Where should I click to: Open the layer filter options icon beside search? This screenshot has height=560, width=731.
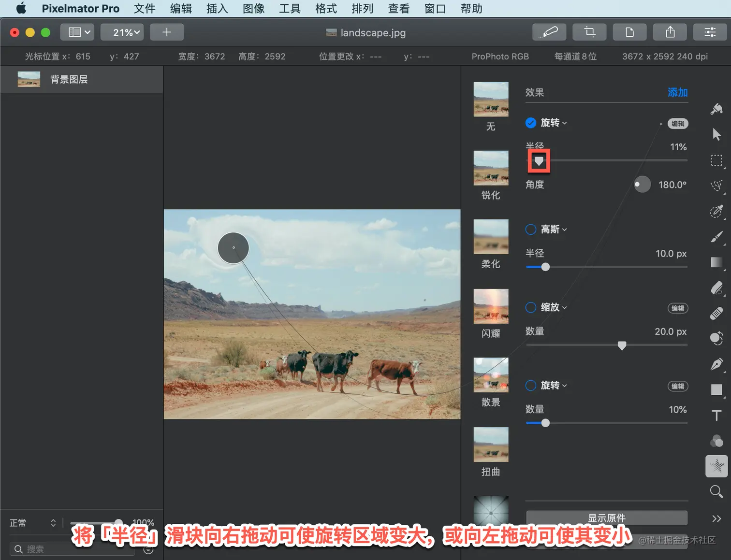[x=148, y=549]
